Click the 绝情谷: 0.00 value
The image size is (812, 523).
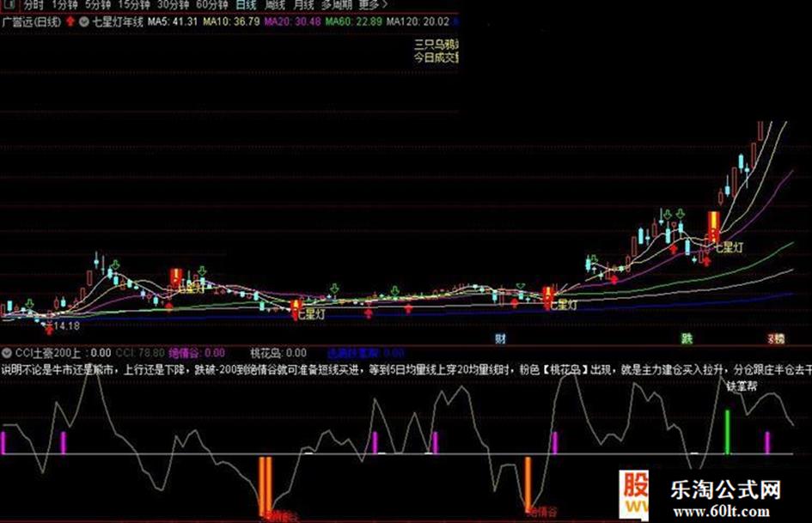click(x=197, y=353)
